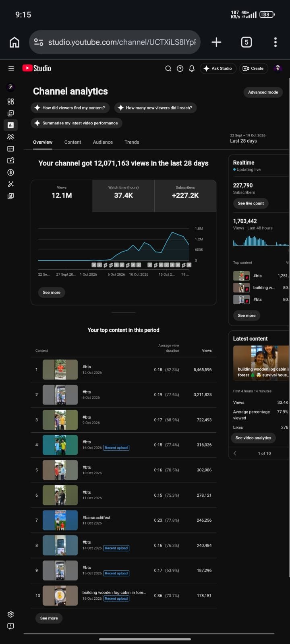Click the YouTube Studio logo
Image resolution: width=290 pixels, height=644 pixels.
pyautogui.click(x=37, y=68)
